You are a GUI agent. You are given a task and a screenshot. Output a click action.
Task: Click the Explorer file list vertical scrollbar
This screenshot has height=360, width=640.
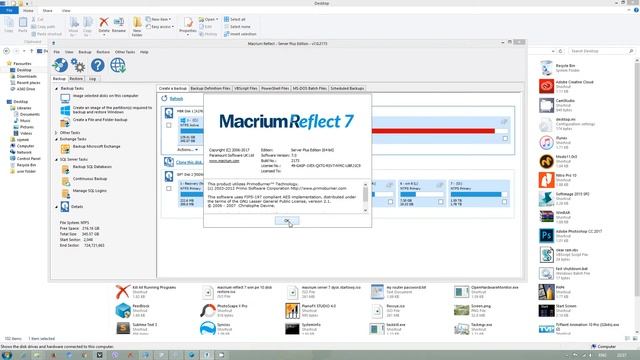(637, 196)
